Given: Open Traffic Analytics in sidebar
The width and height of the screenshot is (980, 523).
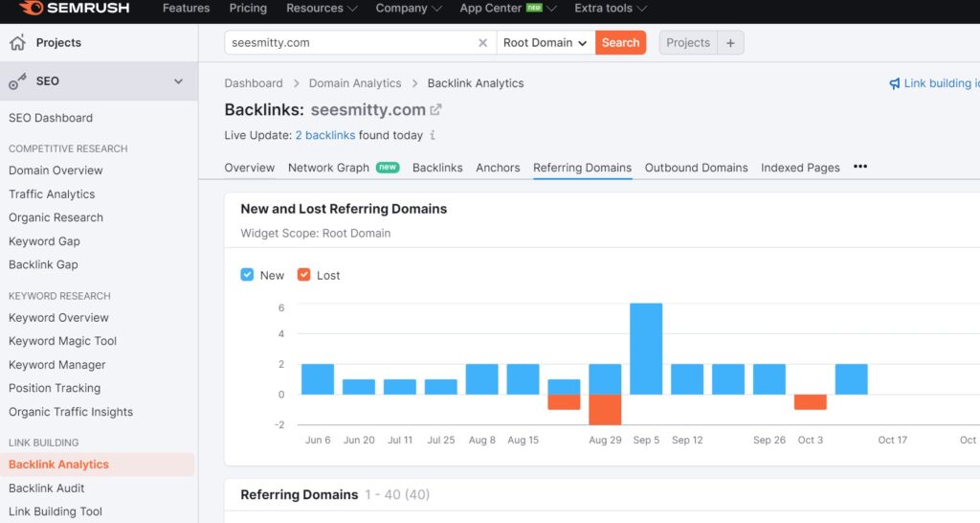Looking at the screenshot, I should (52, 193).
